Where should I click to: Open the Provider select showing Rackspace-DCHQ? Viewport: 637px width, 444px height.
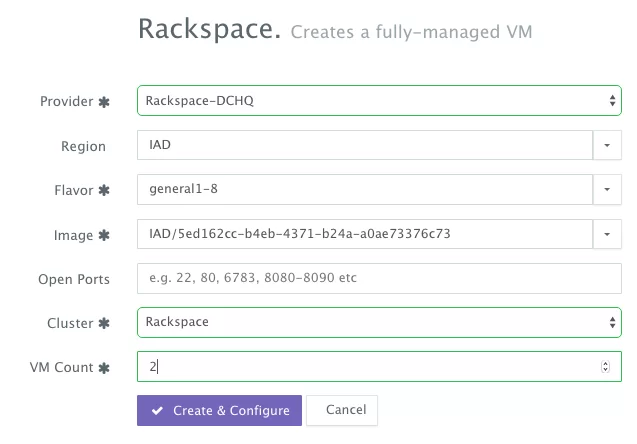(379, 100)
